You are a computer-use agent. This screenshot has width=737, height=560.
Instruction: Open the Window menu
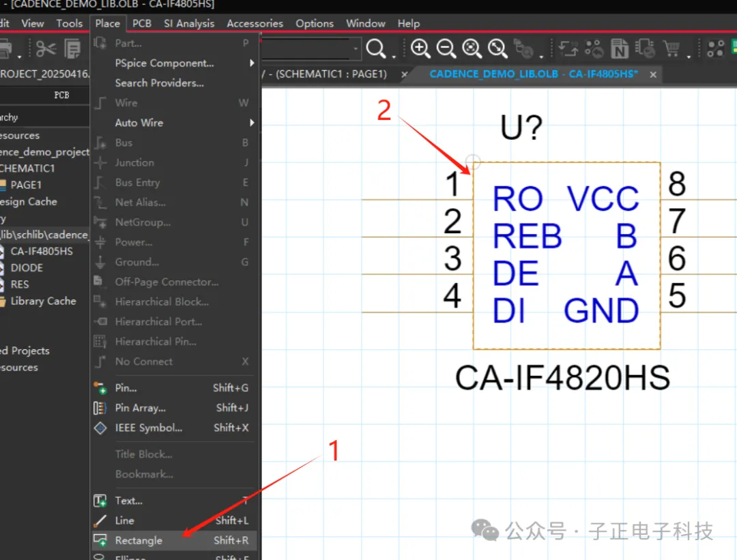click(x=366, y=23)
